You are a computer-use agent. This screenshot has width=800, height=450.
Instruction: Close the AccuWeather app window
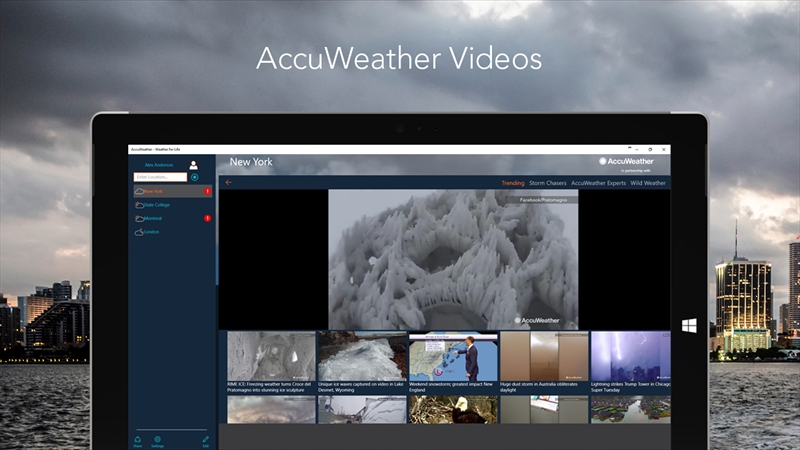click(663, 149)
